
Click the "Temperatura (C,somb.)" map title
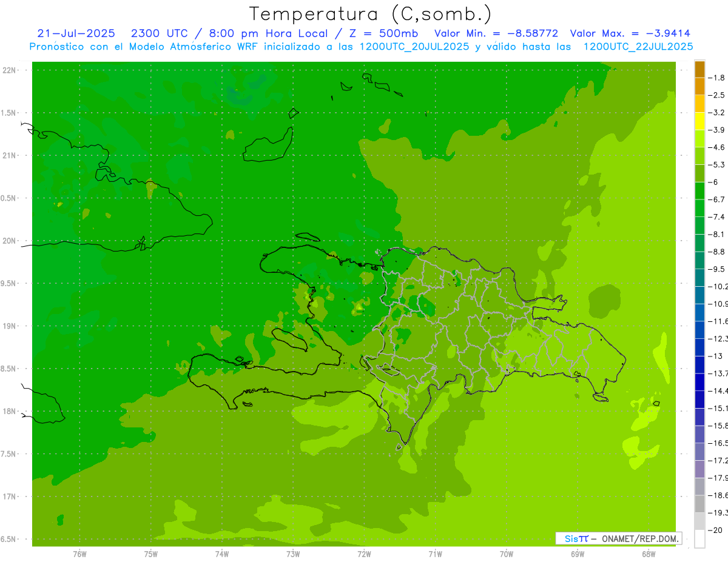click(x=370, y=14)
